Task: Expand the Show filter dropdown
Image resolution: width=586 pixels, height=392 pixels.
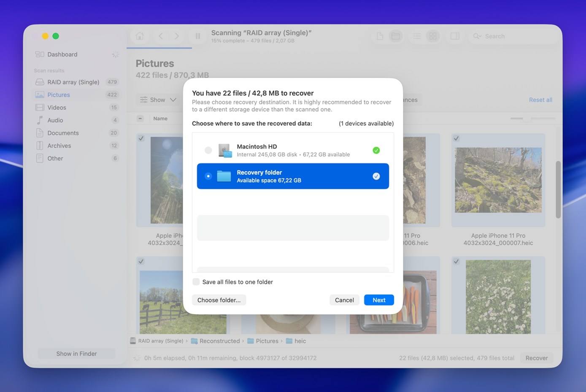Action: click(158, 100)
